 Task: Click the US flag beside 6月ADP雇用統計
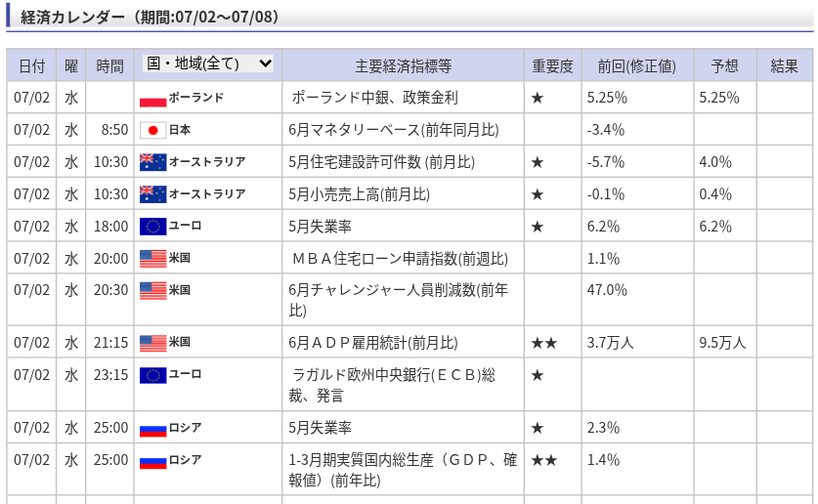point(152,343)
